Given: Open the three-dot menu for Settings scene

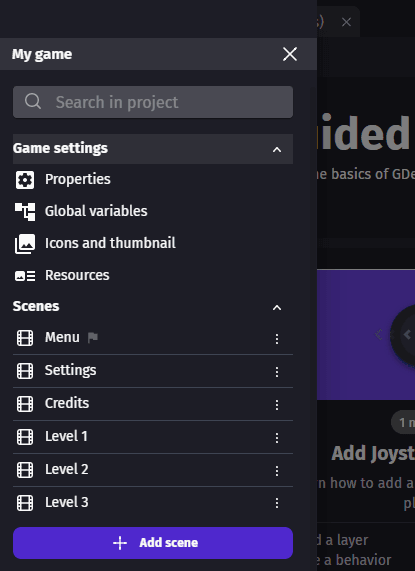Looking at the screenshot, I should click(277, 372).
